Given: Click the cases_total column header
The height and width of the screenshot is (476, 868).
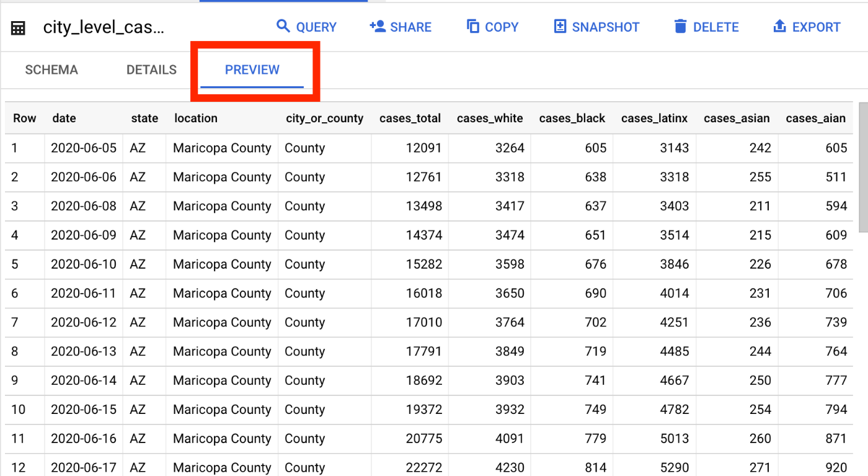Looking at the screenshot, I should 410,118.
